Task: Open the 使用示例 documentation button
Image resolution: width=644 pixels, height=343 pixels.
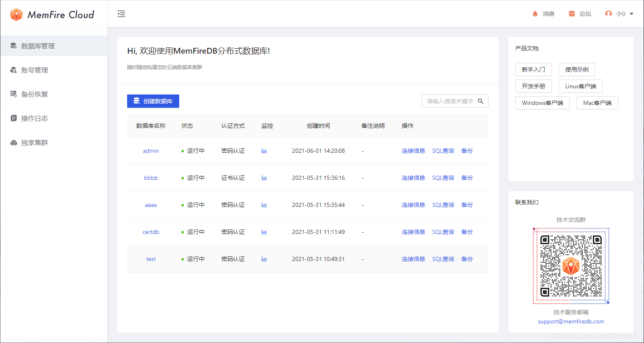Action: coord(577,70)
